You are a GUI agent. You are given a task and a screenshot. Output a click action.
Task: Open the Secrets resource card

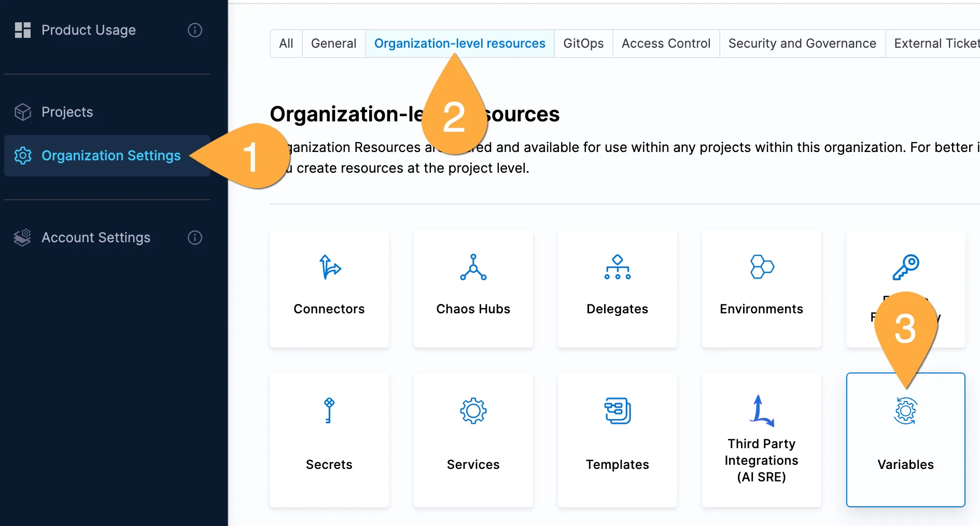point(329,440)
